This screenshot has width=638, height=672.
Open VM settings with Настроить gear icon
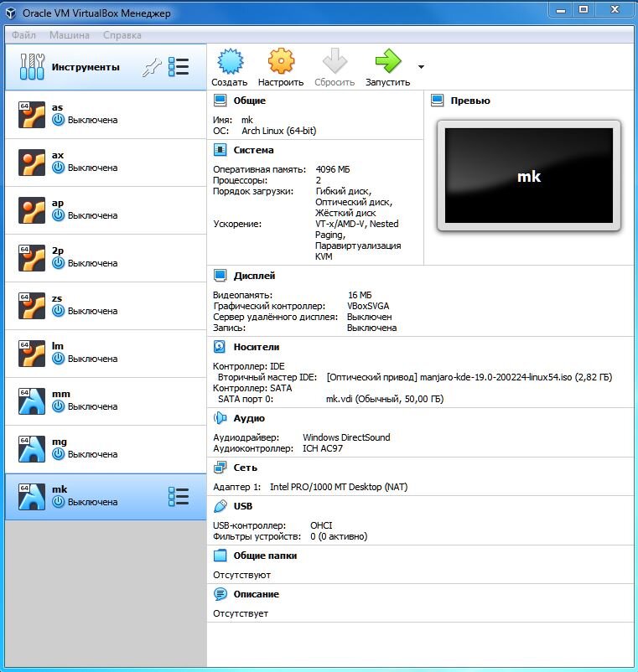pyautogui.click(x=281, y=61)
